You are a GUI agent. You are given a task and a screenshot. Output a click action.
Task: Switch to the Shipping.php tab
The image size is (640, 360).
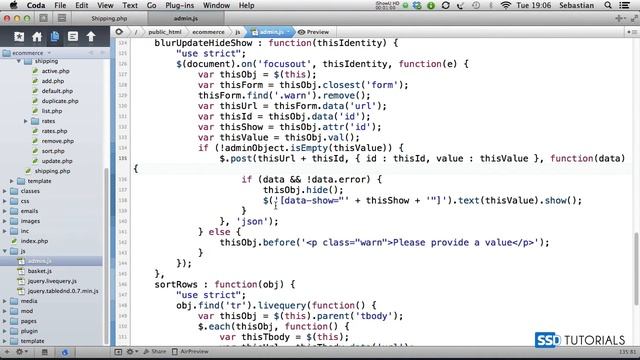tap(109, 18)
